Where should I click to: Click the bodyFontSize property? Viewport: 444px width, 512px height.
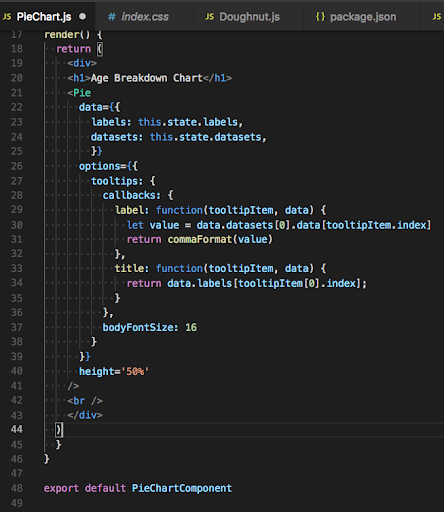(138, 327)
